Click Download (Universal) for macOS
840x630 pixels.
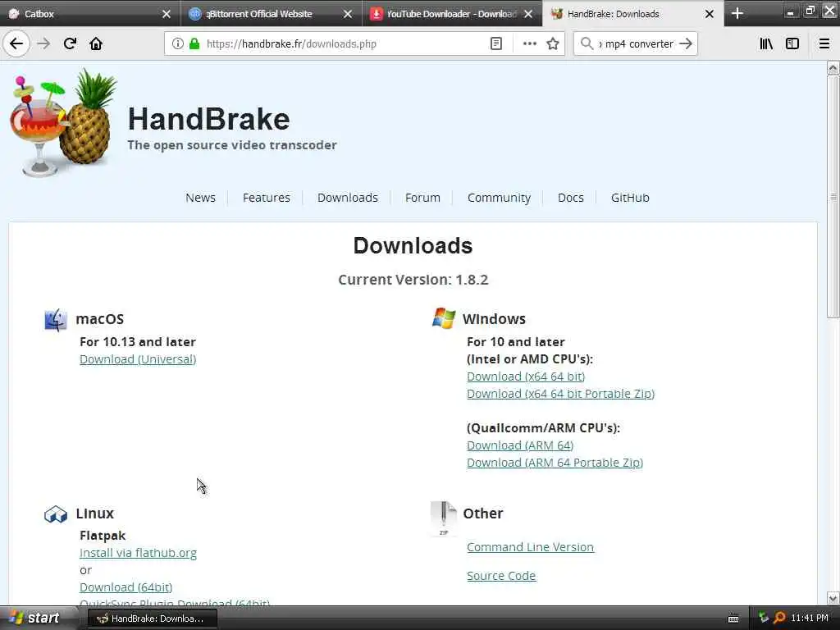[138, 359]
